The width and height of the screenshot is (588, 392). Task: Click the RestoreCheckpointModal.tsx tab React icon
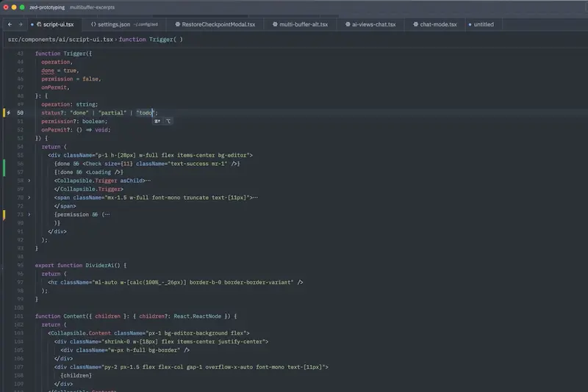pos(177,24)
